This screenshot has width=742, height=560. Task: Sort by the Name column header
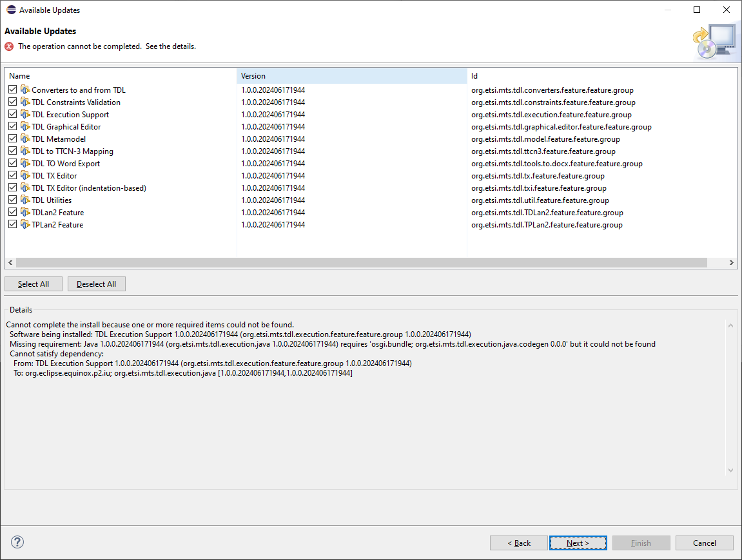(x=121, y=76)
